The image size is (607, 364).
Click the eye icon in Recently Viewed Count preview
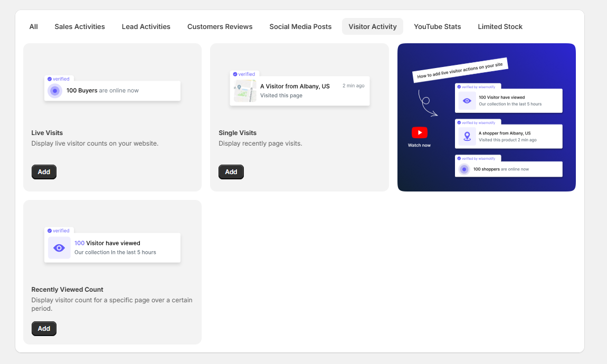59,247
